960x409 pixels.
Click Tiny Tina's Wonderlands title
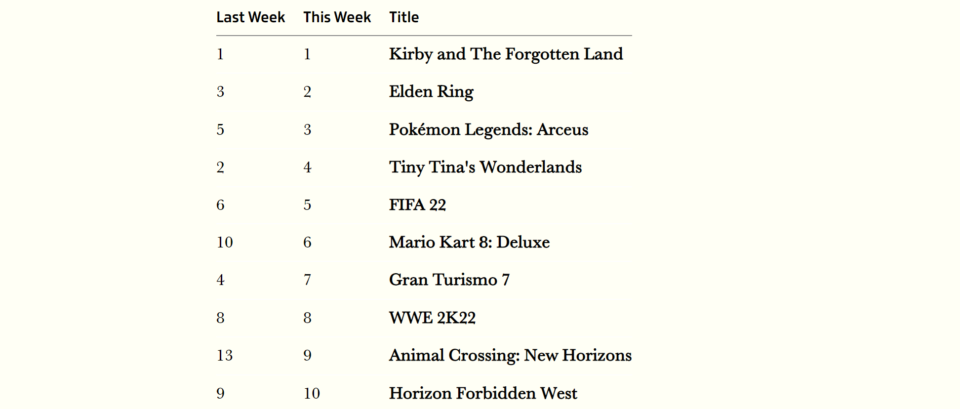tap(485, 167)
